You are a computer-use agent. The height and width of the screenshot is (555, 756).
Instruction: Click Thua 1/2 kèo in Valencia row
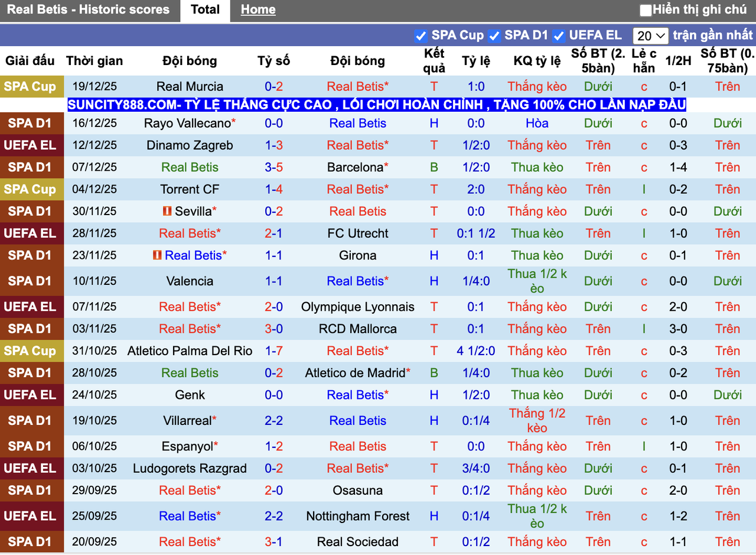[537, 281]
